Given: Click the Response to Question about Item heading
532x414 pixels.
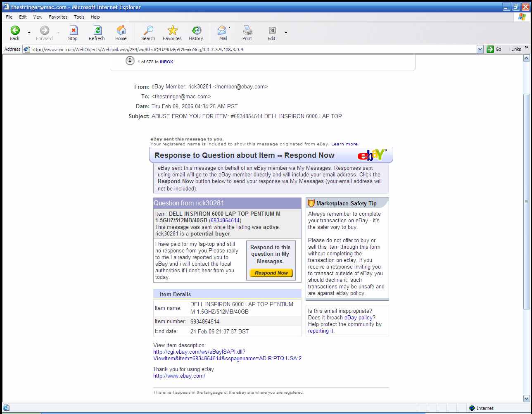Looking at the screenshot, I should 245,155.
